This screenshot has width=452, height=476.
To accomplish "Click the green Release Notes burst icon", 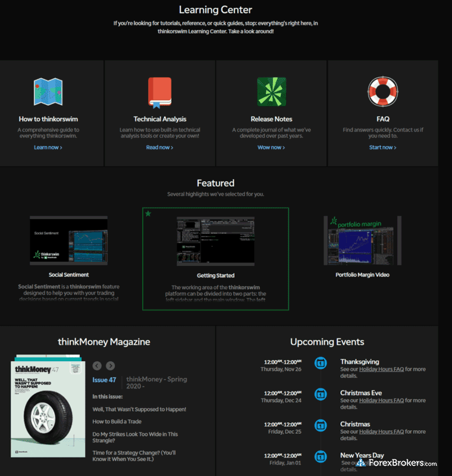I will pos(272,92).
